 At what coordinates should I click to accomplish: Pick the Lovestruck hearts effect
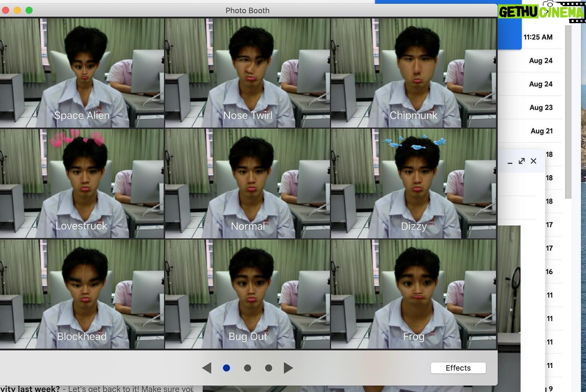point(82,184)
